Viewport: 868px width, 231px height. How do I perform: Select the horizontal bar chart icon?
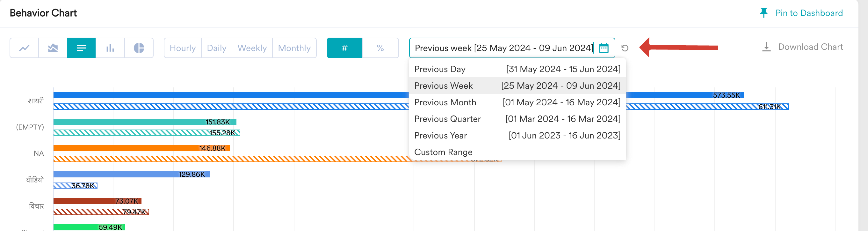pyautogui.click(x=81, y=48)
